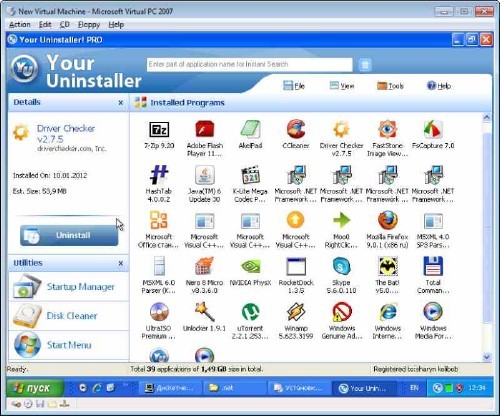
Task: Select the CCleaner program icon
Action: coord(296,129)
